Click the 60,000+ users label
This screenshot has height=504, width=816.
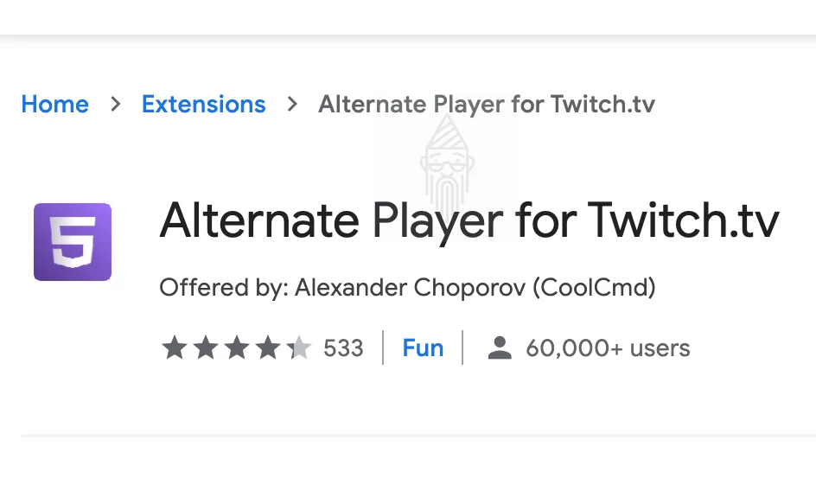[608, 348]
